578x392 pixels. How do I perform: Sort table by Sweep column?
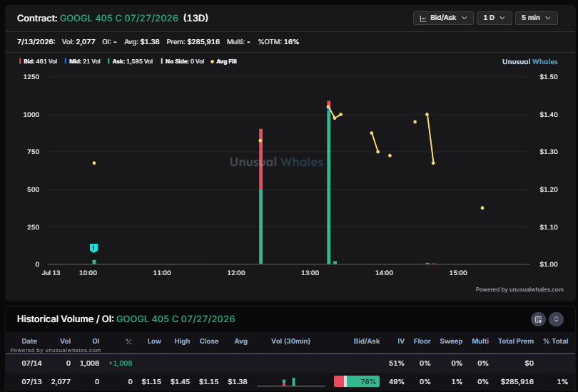451,341
